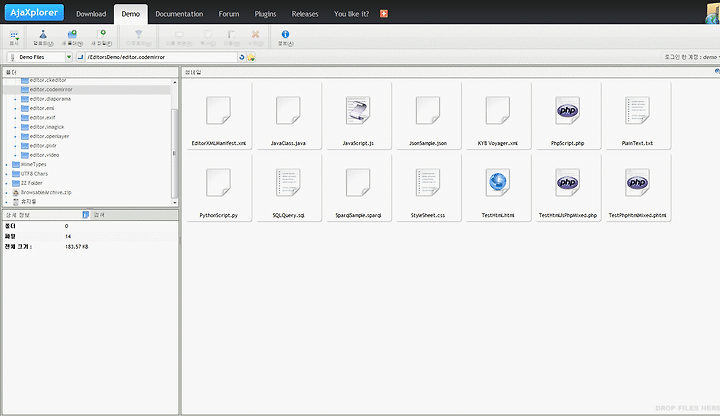Open the Documentation menu item
720x416 pixels.
coord(179,14)
